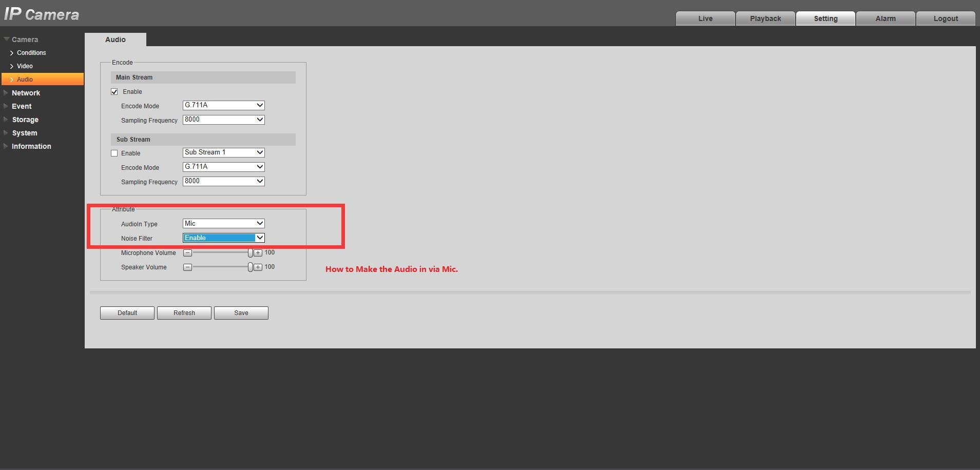The width and height of the screenshot is (980, 470).
Task: Enable the Sub Stream checkbox
Action: coord(114,153)
